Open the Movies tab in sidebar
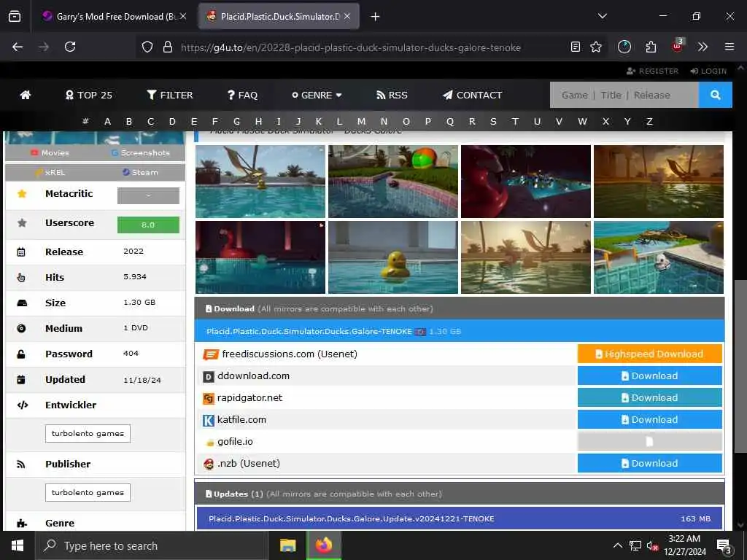Viewport: 747px width, 560px height. click(x=50, y=153)
